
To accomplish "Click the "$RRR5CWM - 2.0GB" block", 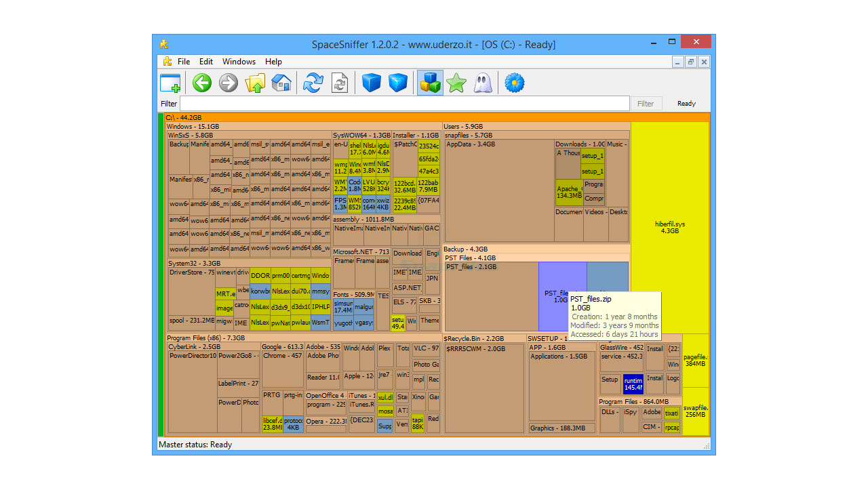I will point(484,388).
